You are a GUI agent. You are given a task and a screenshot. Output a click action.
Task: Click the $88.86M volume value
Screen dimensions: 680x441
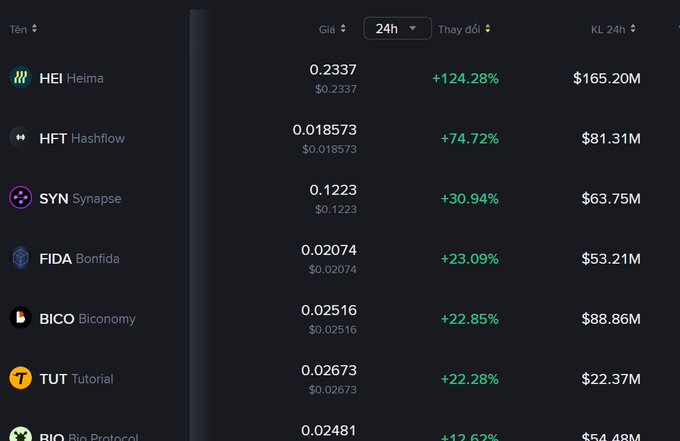(x=611, y=319)
